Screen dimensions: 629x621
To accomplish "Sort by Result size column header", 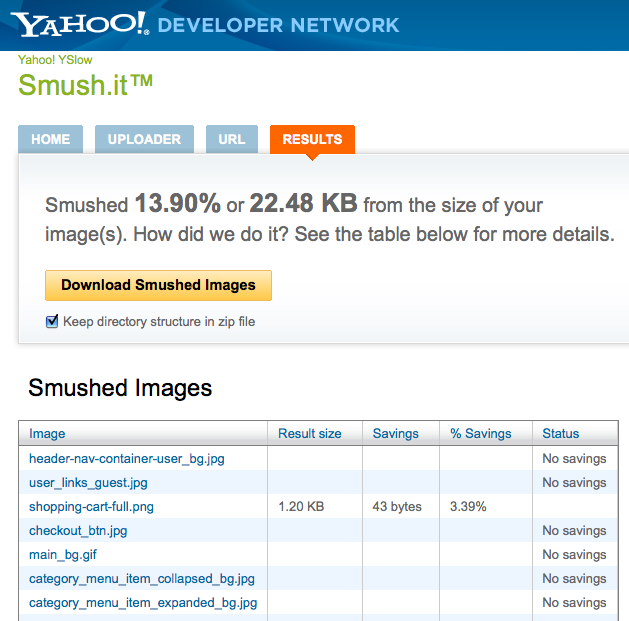I will (310, 433).
